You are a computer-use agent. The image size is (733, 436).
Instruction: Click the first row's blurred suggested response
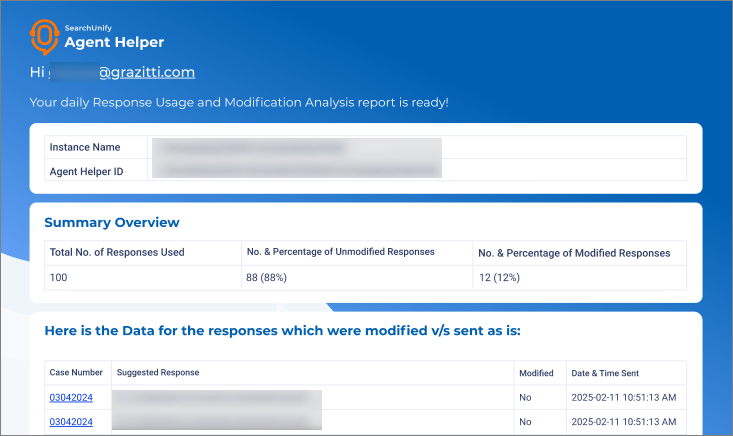[x=217, y=397]
